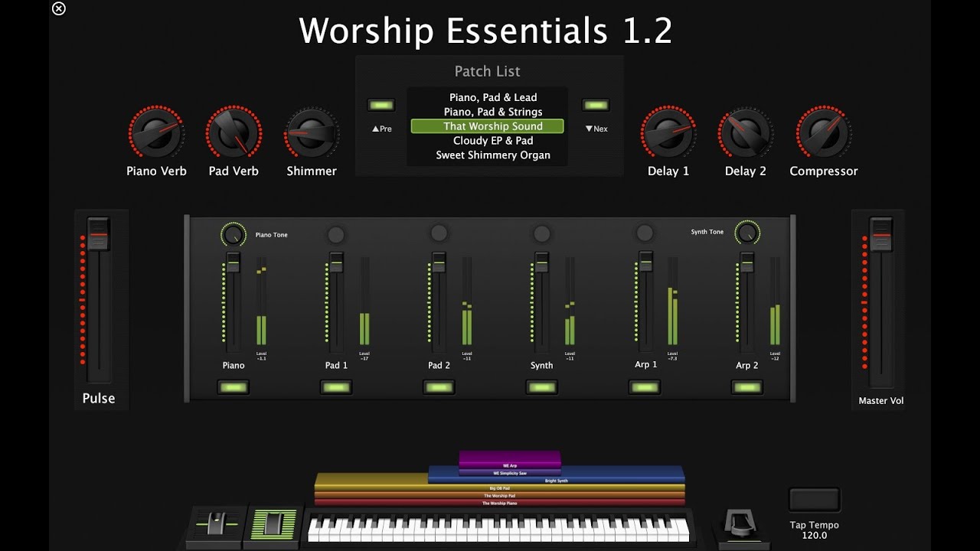Image resolution: width=980 pixels, height=551 pixels.
Task: Click the Pad Verb knob
Action: pos(234,132)
